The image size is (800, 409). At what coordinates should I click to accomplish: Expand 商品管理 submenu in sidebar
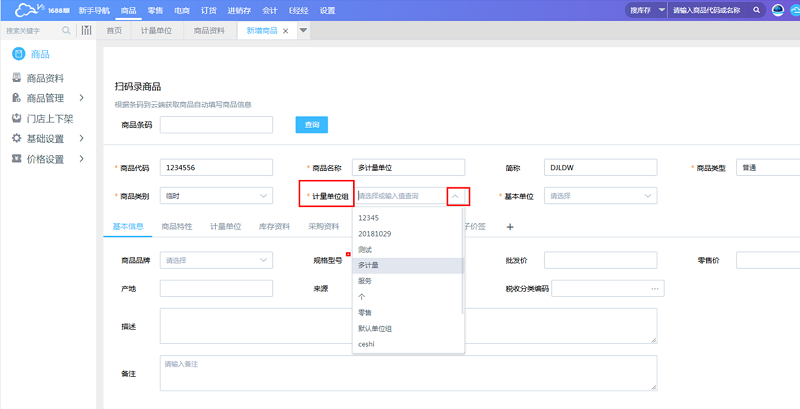pos(81,98)
